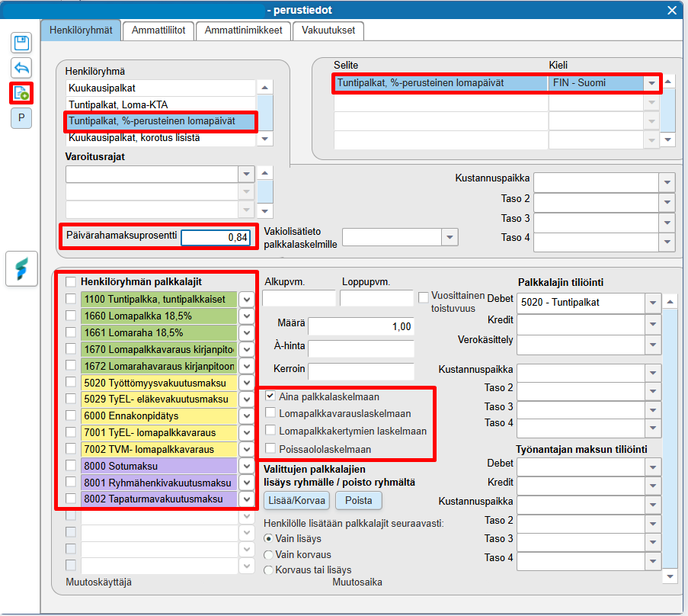Check the 1100 Tuntipalkka row checkbox
Image resolution: width=688 pixels, height=616 pixels.
click(x=71, y=299)
